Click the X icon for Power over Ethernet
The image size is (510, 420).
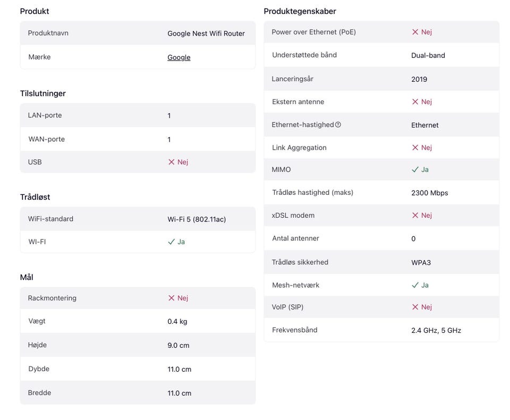[x=415, y=32]
